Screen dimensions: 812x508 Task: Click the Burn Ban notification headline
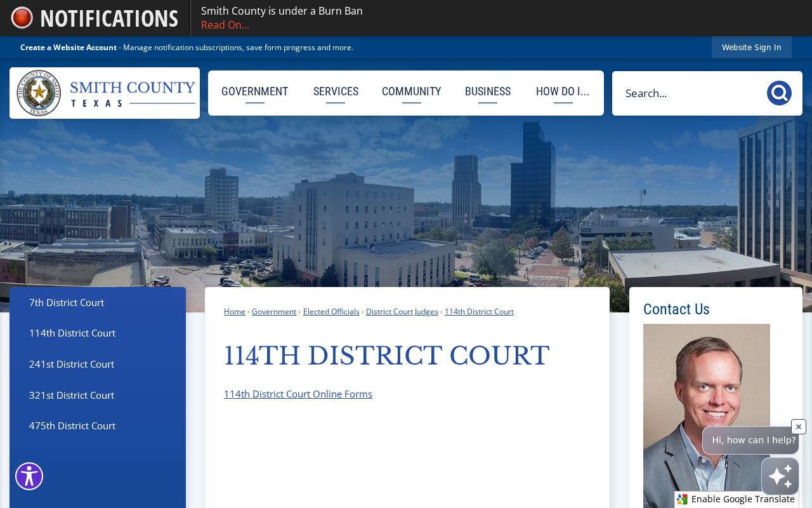282,11
